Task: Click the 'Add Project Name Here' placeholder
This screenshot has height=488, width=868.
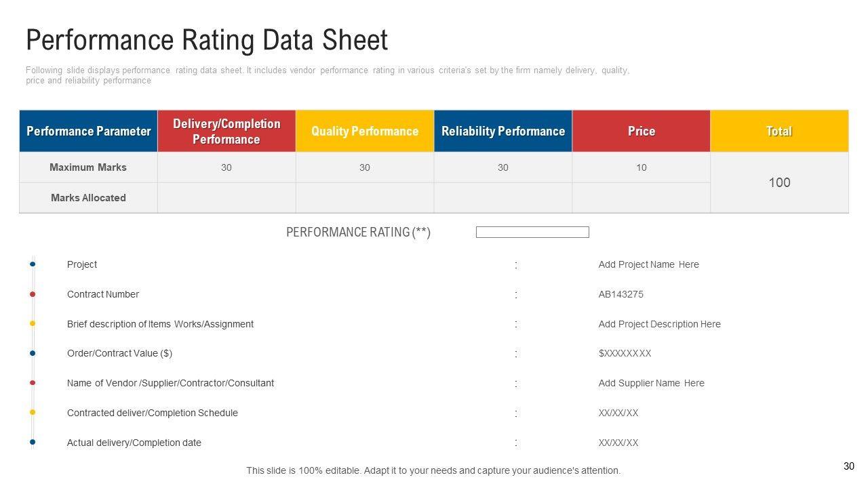Action: coord(648,264)
